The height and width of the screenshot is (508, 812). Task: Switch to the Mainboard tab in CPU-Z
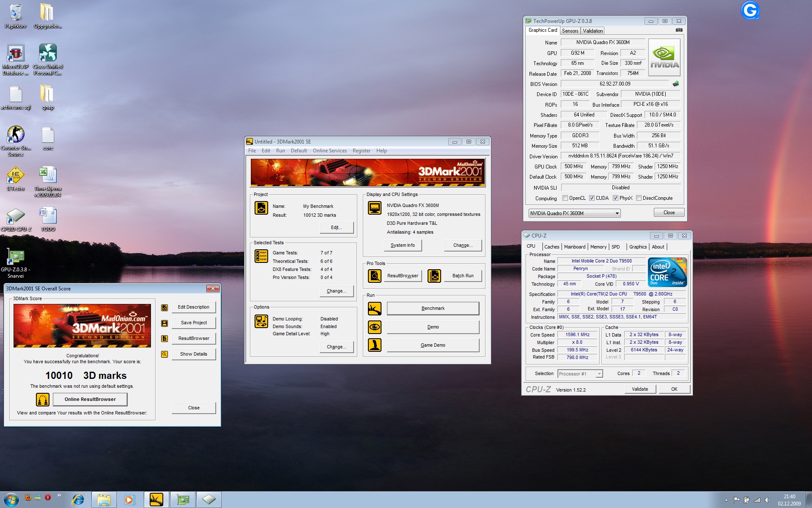click(575, 247)
